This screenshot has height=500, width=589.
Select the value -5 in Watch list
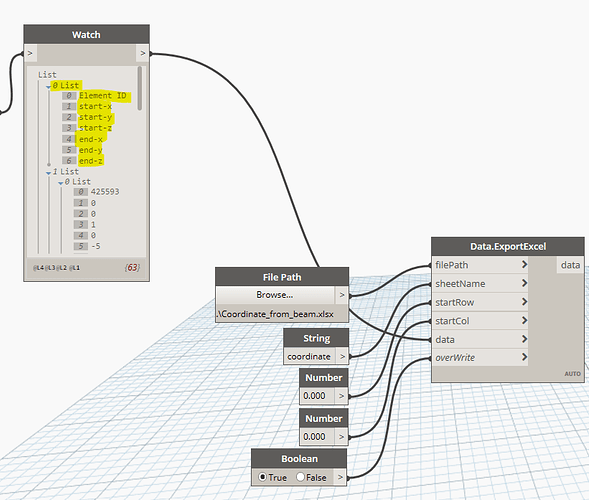tap(96, 246)
